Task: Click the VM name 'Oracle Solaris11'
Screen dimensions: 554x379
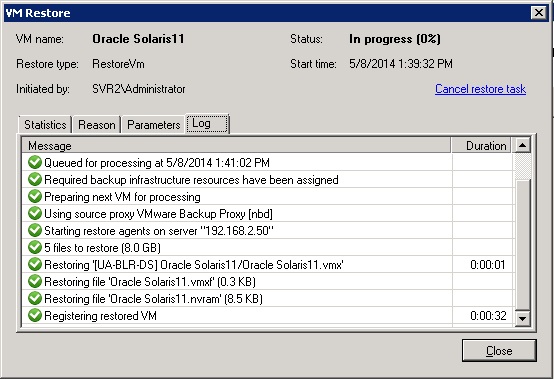Action: tap(138, 39)
